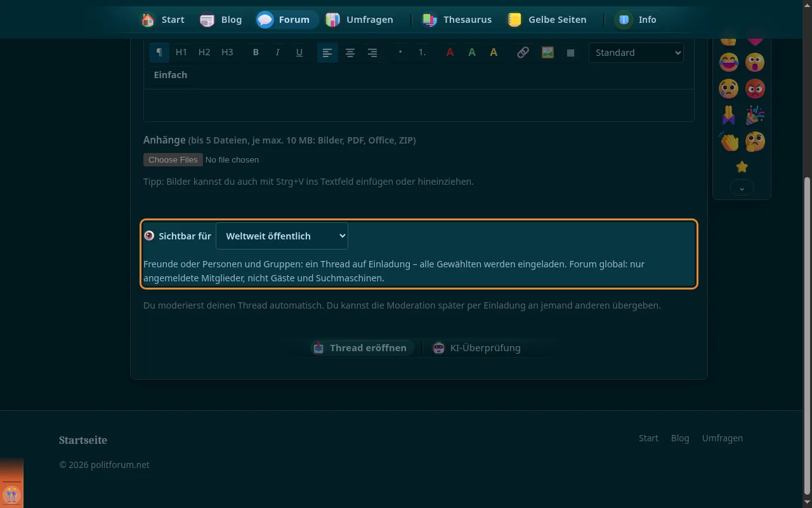Toggle underline formatting
812x508 pixels.
[x=299, y=53]
